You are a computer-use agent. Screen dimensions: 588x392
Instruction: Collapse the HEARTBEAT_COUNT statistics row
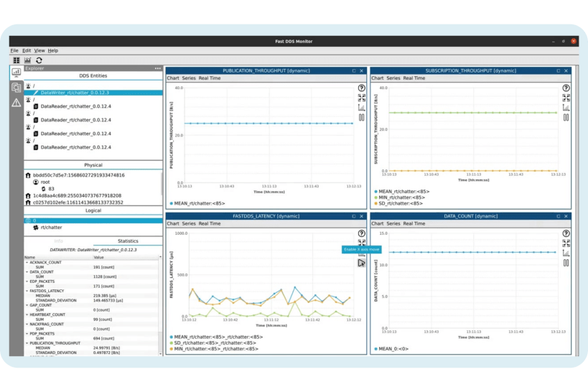click(27, 314)
